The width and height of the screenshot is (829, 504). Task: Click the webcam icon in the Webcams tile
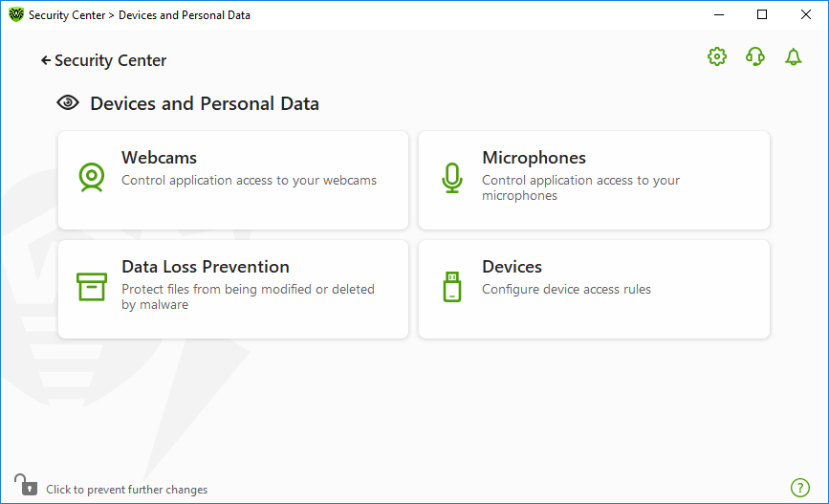tap(92, 177)
